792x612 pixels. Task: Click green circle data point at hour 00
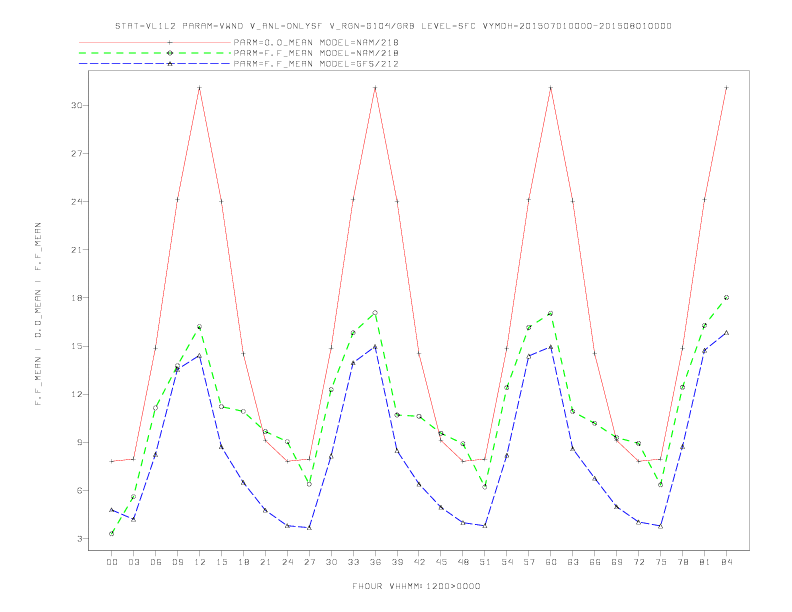click(112, 534)
